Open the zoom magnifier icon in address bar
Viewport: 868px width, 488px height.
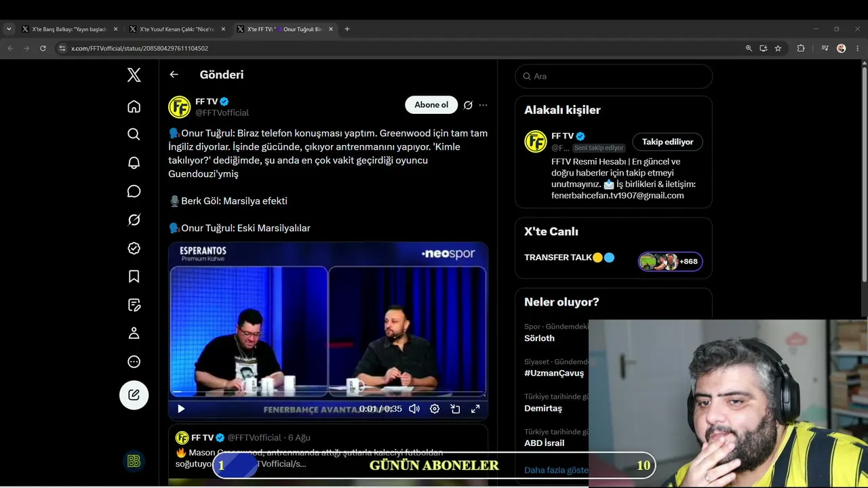[x=749, y=48]
